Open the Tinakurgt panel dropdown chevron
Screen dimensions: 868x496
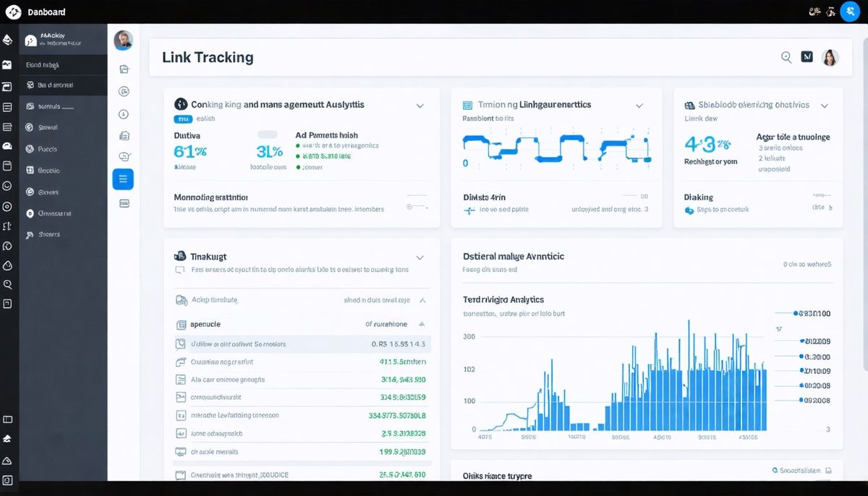(x=420, y=257)
